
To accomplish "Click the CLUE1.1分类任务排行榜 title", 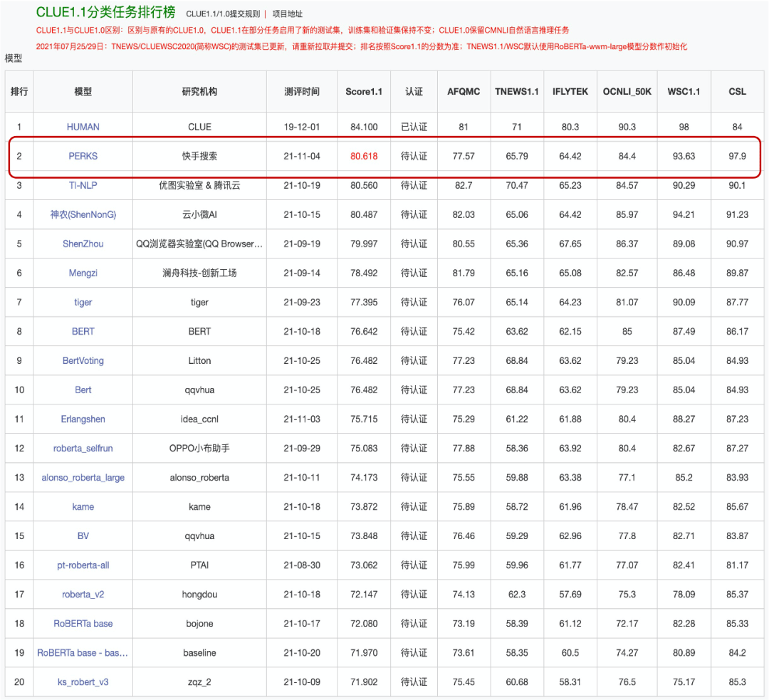I will pos(106,12).
